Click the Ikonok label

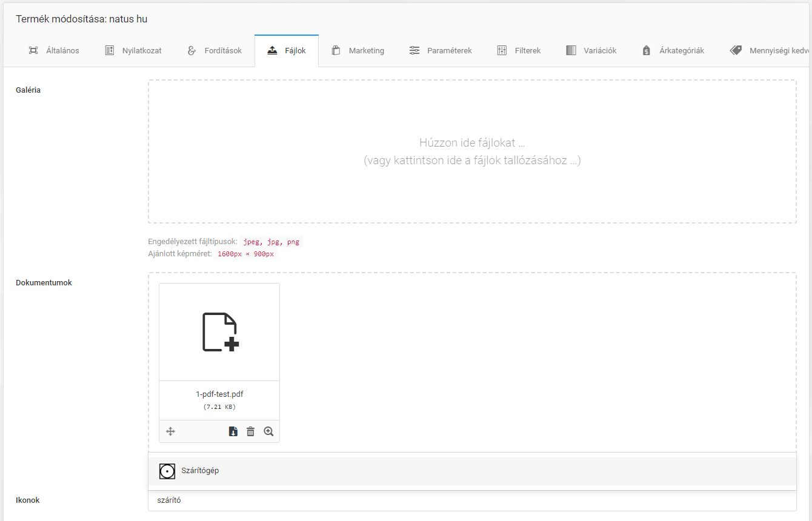tap(27, 500)
